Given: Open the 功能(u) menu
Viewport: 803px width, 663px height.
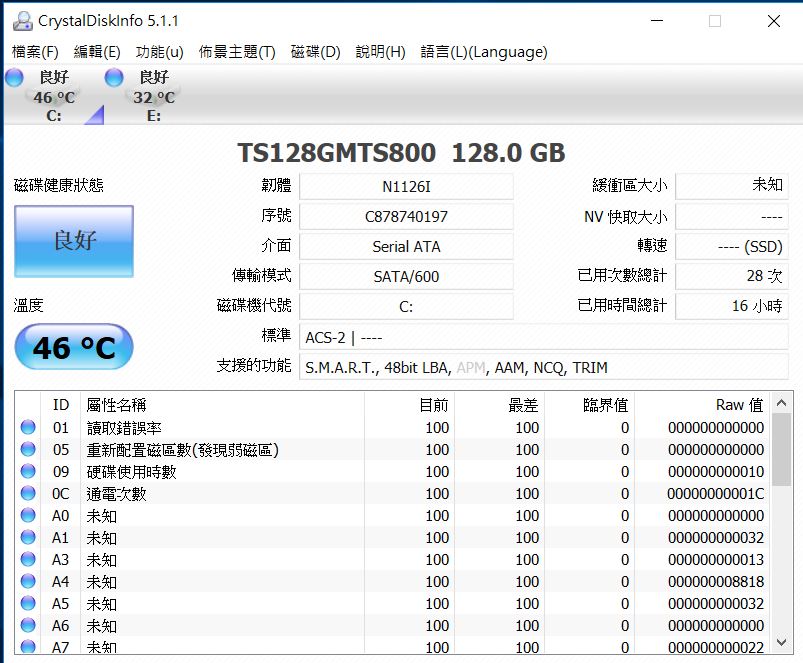Looking at the screenshot, I should [x=159, y=52].
